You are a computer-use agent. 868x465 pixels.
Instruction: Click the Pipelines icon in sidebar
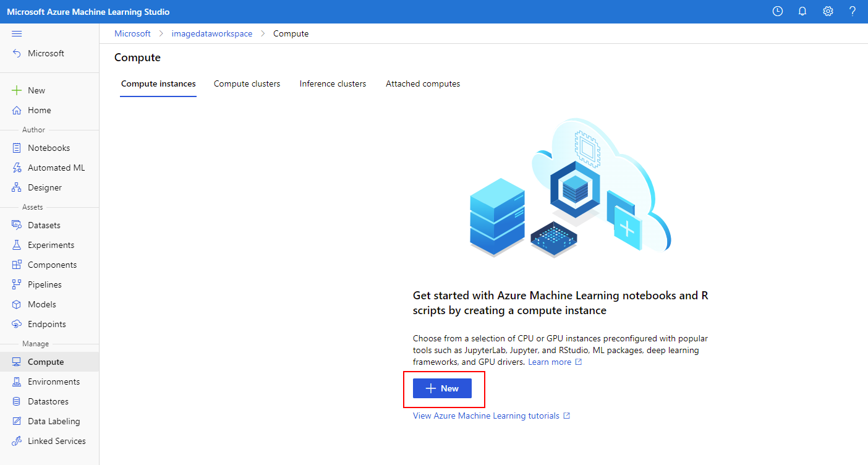pyautogui.click(x=17, y=284)
